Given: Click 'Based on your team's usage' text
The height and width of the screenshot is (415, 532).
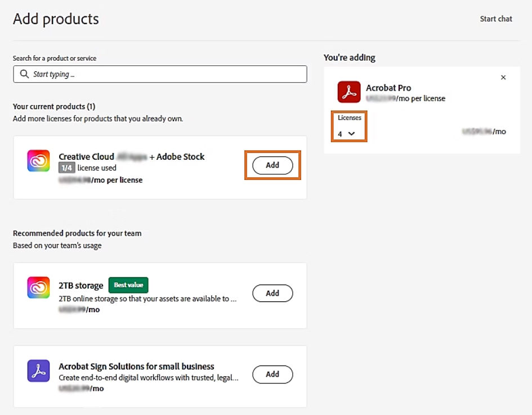Looking at the screenshot, I should pos(57,245).
